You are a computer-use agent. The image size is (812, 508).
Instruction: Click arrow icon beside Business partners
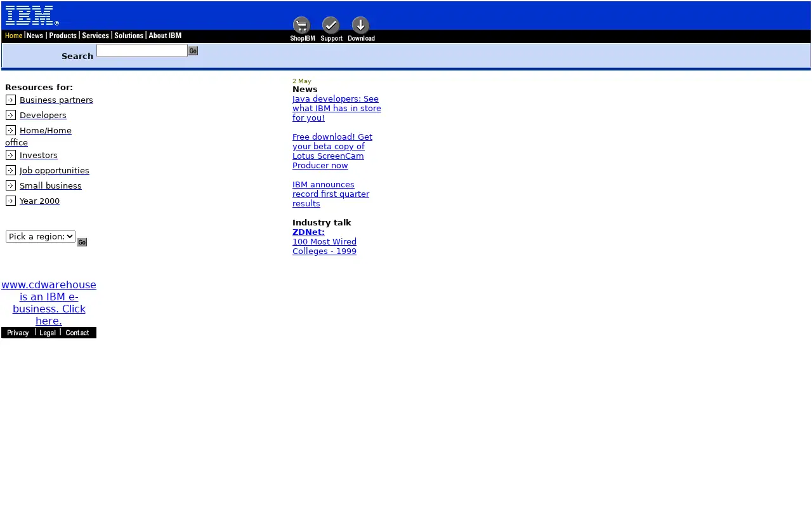coord(11,100)
